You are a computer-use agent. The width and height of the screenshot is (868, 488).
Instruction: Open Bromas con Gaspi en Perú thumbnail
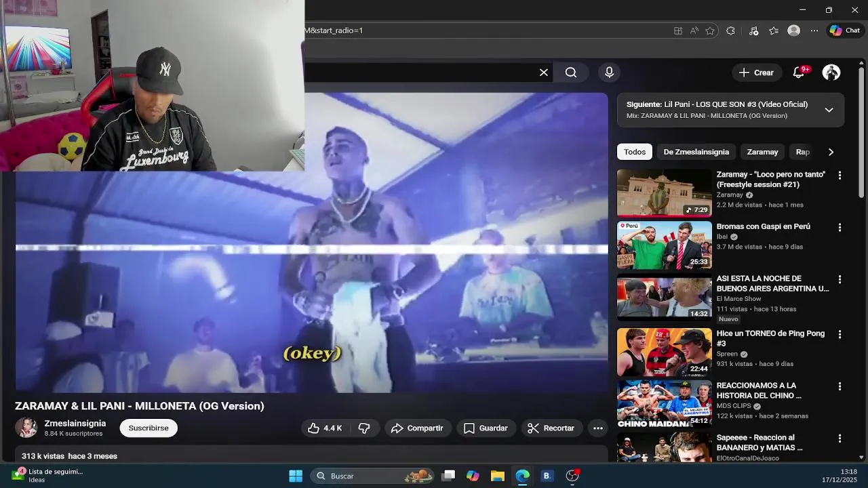coord(665,245)
